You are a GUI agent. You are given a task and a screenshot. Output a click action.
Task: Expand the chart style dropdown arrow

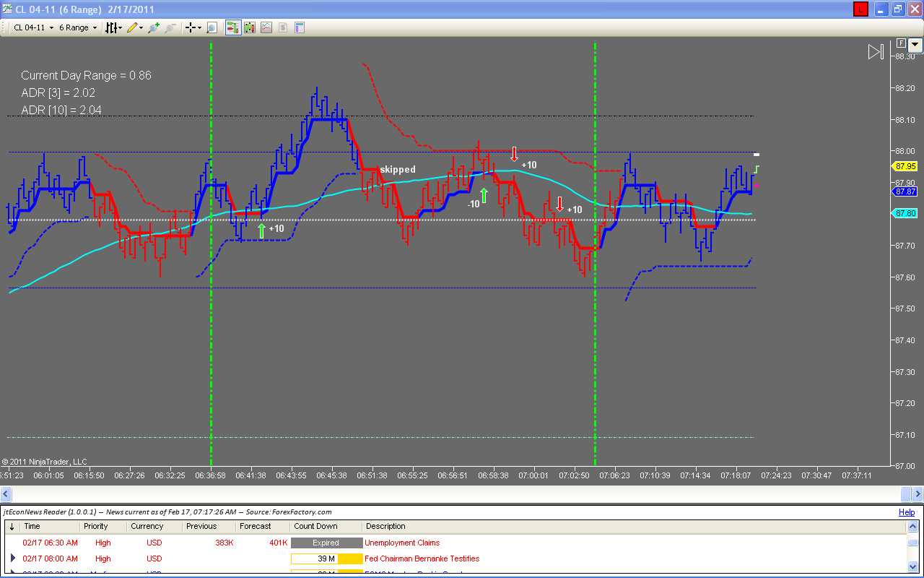click(x=121, y=27)
